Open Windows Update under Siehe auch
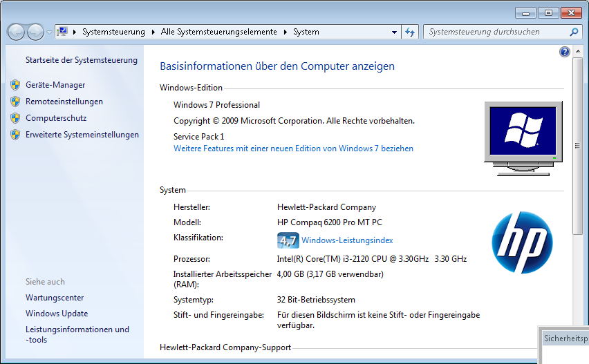The width and height of the screenshot is (589, 364). click(57, 314)
